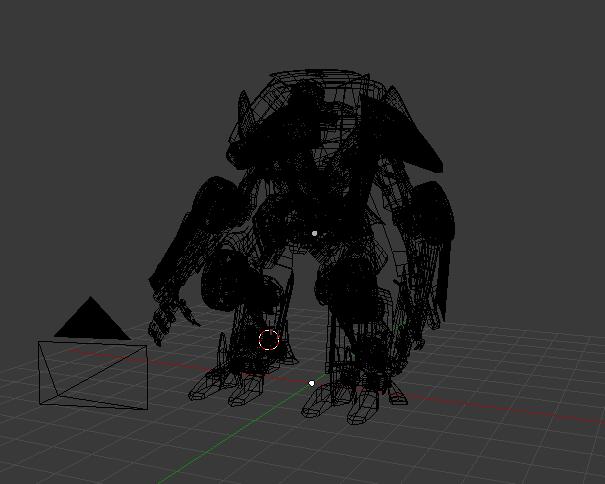The image size is (605, 484).
Task: Click the black triangle atop the camera
Action: 92,318
